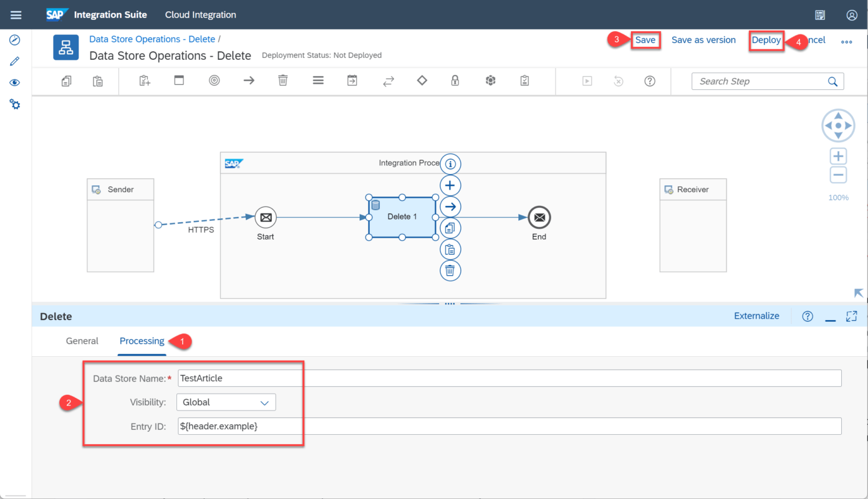Click the panel resize handle dots
Viewport: 868px width, 499px height.
coord(450,304)
